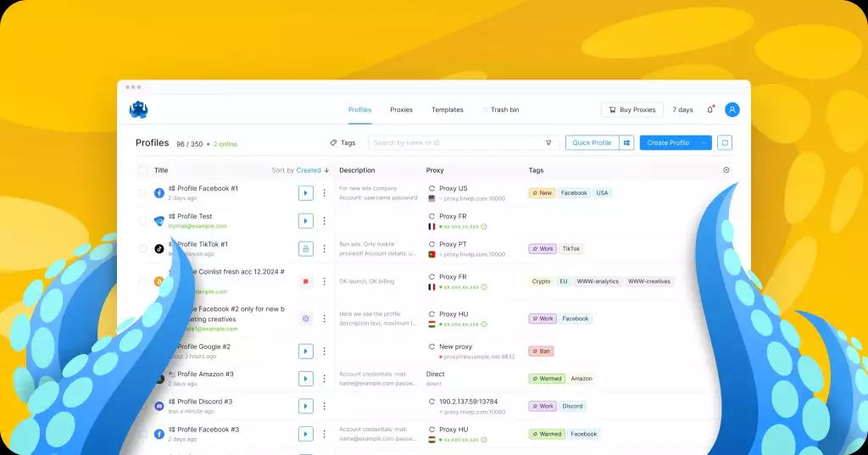Click the Quick Profile button
The height and width of the screenshot is (455, 868).
(592, 143)
